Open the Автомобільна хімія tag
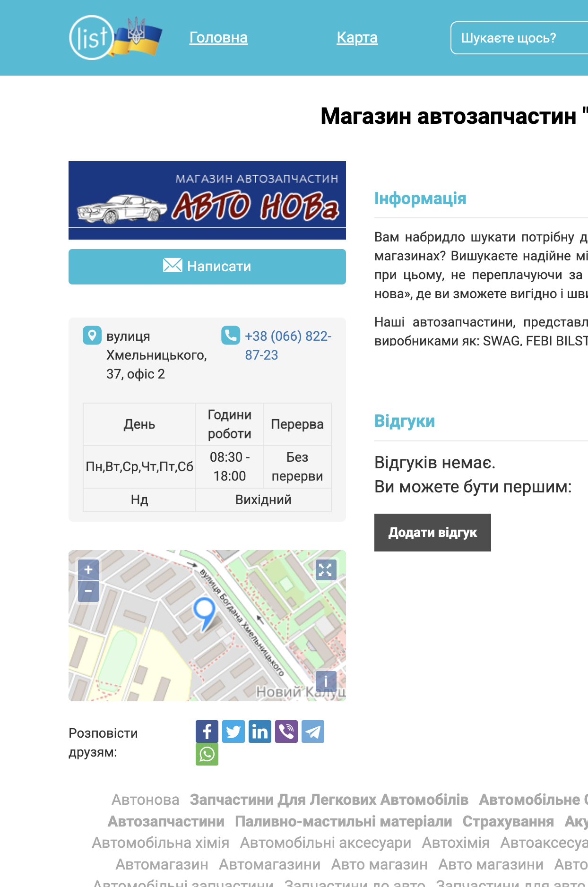 tap(161, 843)
